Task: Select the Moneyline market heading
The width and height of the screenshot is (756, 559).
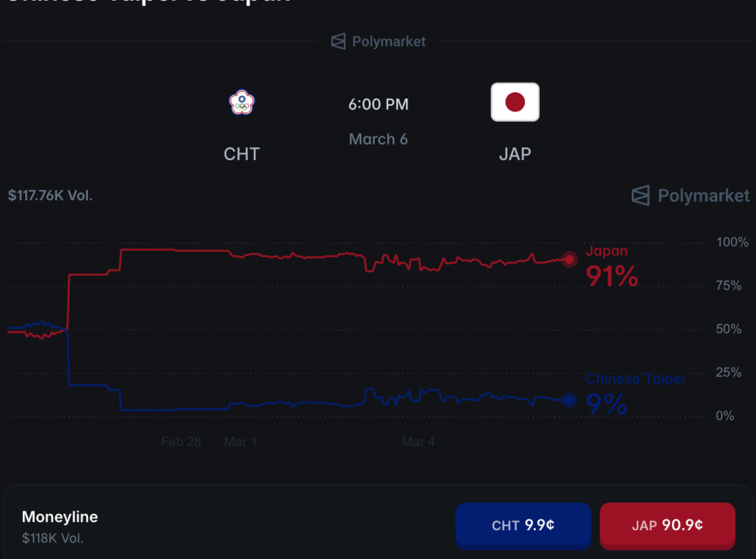Action: (x=60, y=517)
